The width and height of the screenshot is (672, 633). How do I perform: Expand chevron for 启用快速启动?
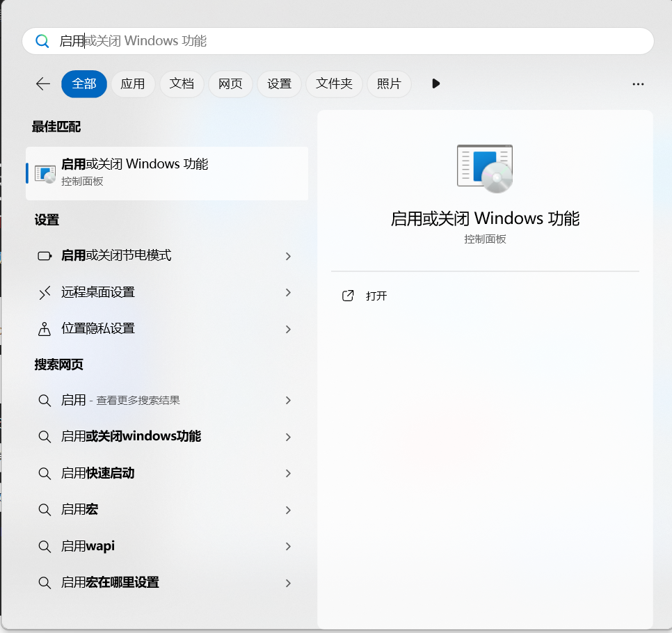click(x=288, y=473)
